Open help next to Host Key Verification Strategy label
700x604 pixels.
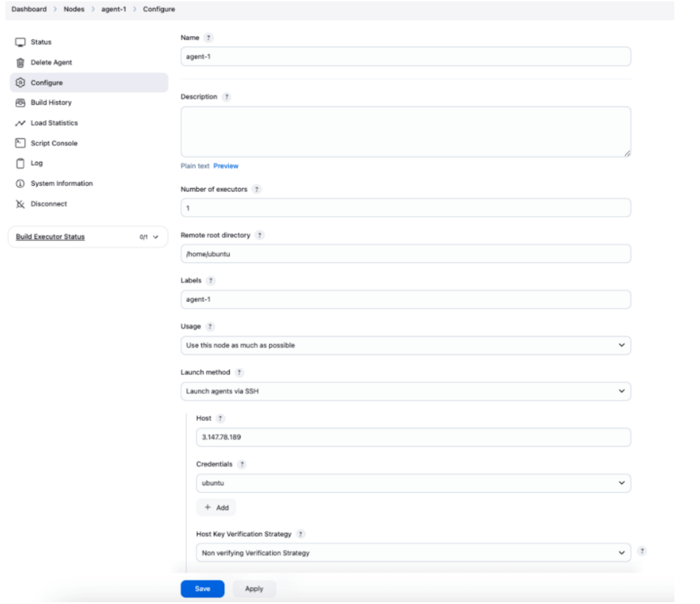301,534
